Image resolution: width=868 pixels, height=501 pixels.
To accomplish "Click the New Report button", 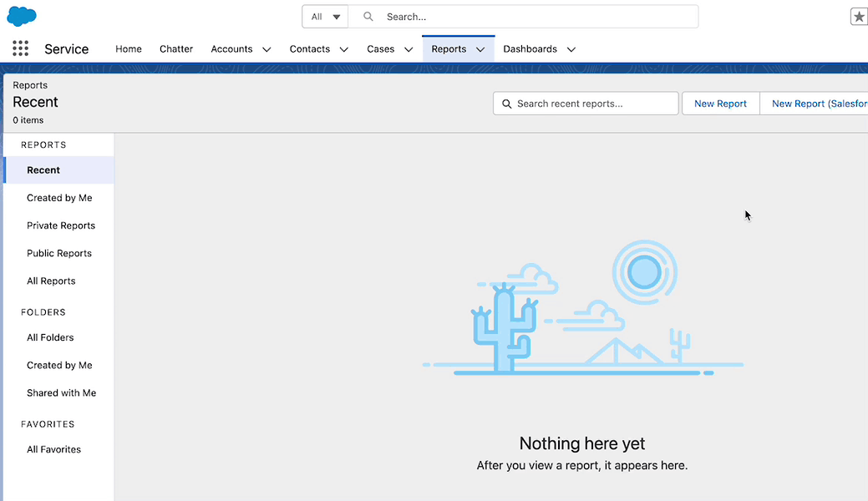I will click(x=720, y=104).
